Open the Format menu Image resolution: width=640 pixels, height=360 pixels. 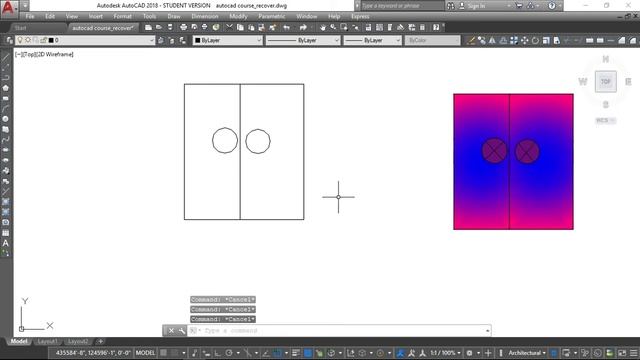[122, 16]
